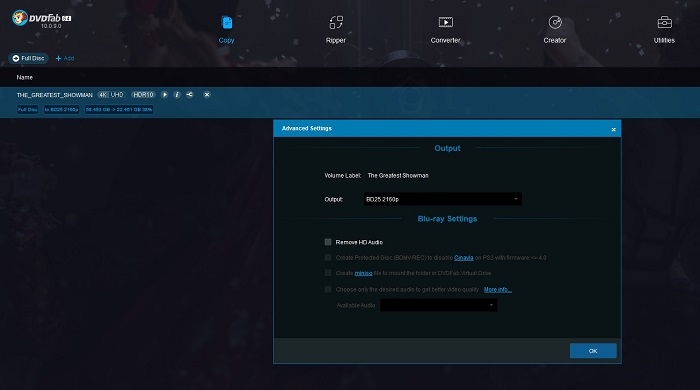
Task: Select THE_GREATEST_SHOWMAN title text
Action: coord(54,95)
